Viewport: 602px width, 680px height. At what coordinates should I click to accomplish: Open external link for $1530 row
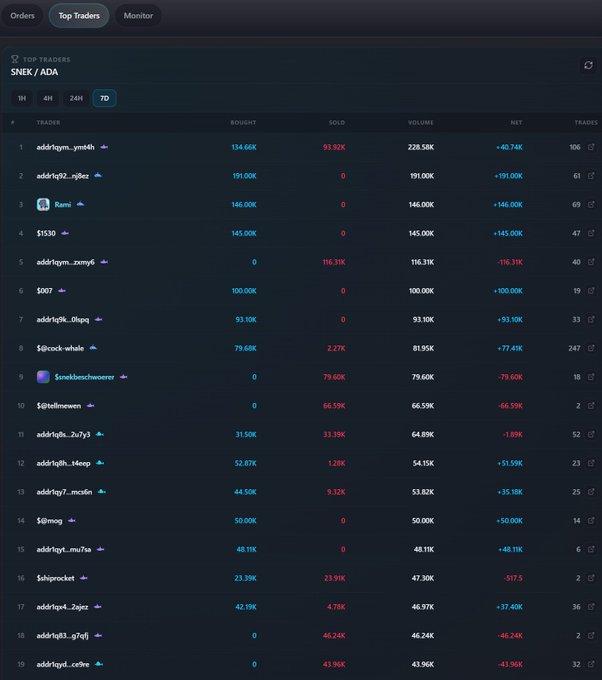(591, 233)
